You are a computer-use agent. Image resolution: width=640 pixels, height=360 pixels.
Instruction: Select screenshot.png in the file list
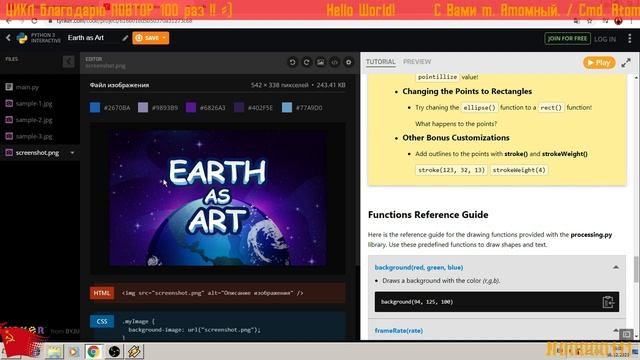[37, 153]
